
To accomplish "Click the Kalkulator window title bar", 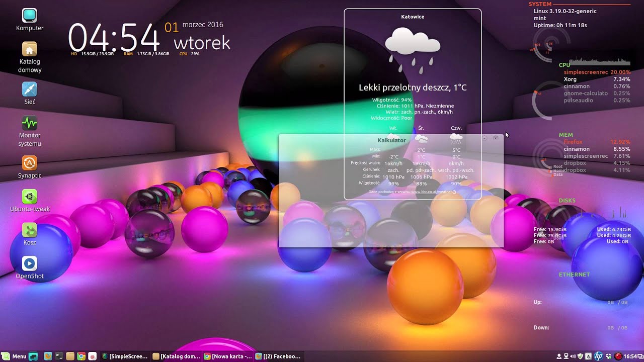I will tap(391, 140).
